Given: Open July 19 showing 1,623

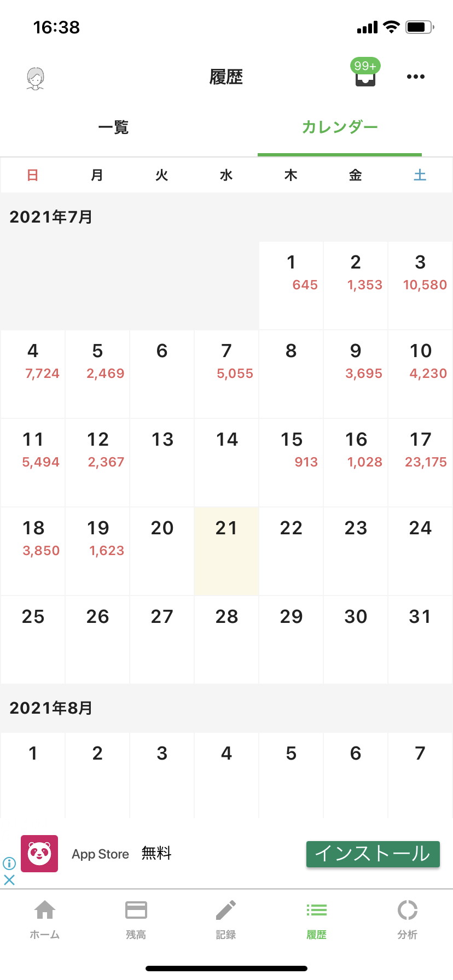Looking at the screenshot, I should (97, 551).
